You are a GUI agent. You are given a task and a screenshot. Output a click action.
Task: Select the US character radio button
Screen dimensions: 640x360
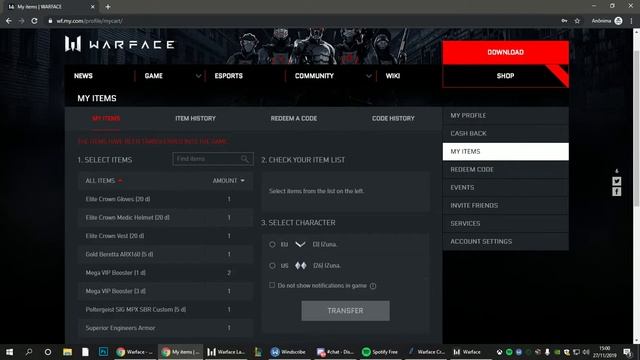(x=272, y=266)
